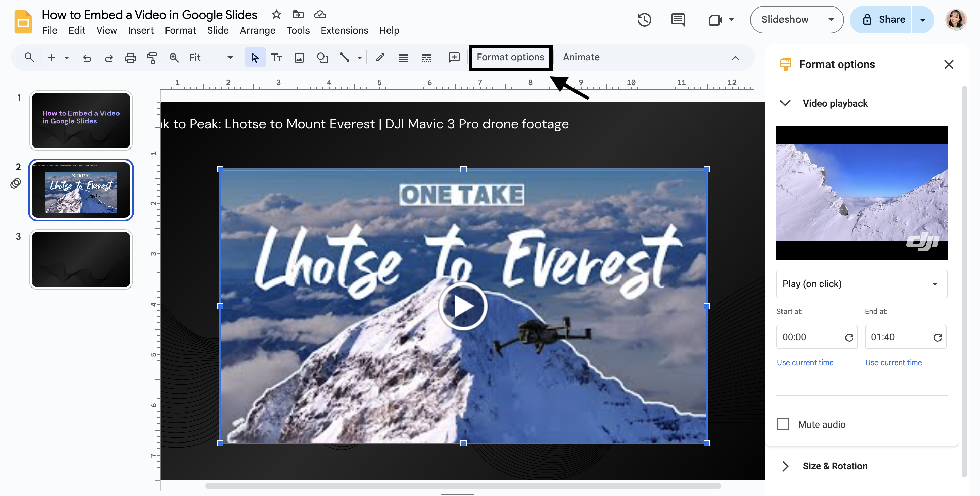The image size is (980, 496).
Task: Add a new slide with plus icon
Action: (52, 58)
